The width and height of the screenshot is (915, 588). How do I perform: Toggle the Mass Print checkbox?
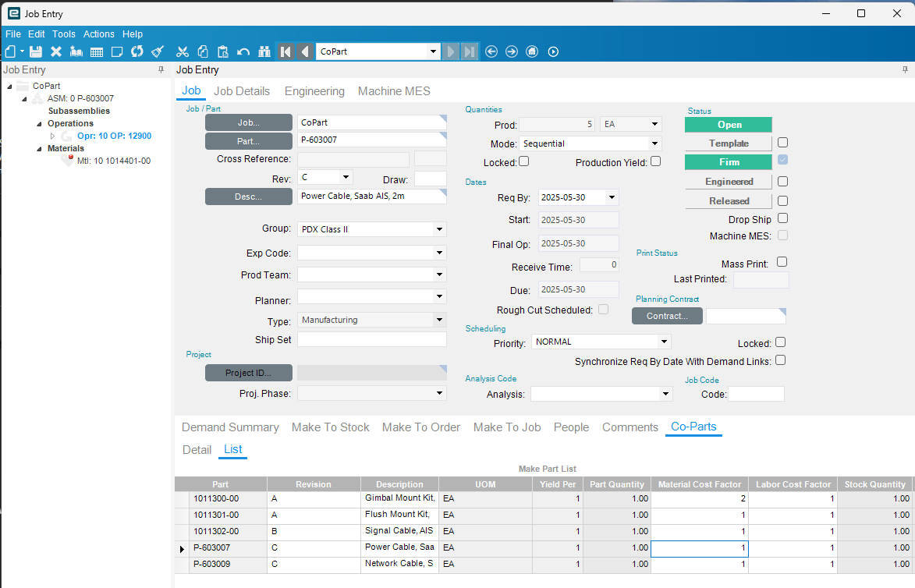(x=782, y=262)
